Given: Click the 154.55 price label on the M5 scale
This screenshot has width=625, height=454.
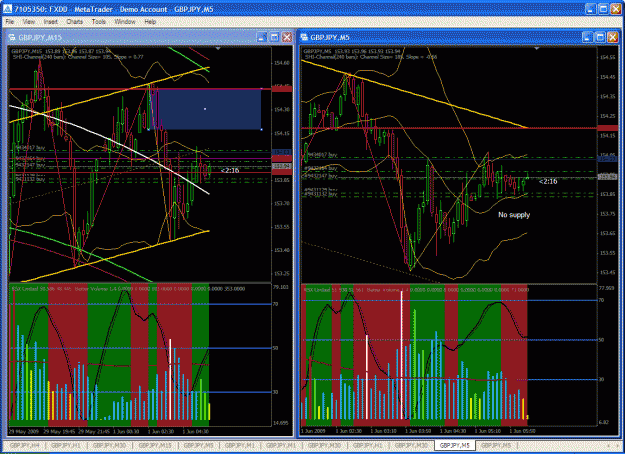Looking at the screenshot, I should pos(607,57).
